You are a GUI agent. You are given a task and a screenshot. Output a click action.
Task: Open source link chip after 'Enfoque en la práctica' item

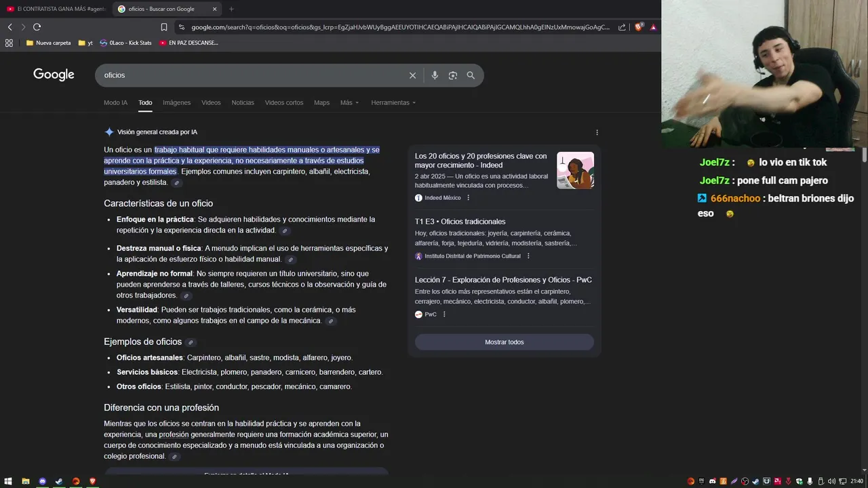[x=285, y=231]
